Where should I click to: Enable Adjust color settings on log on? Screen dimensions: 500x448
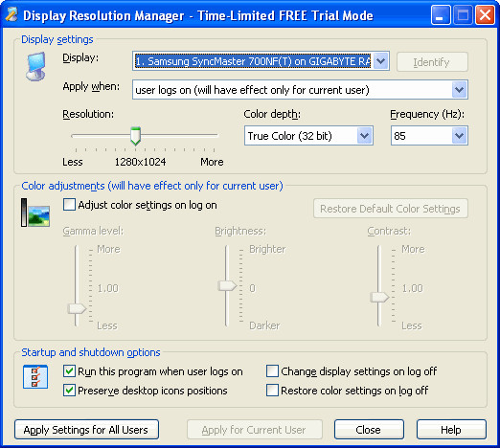tap(69, 205)
